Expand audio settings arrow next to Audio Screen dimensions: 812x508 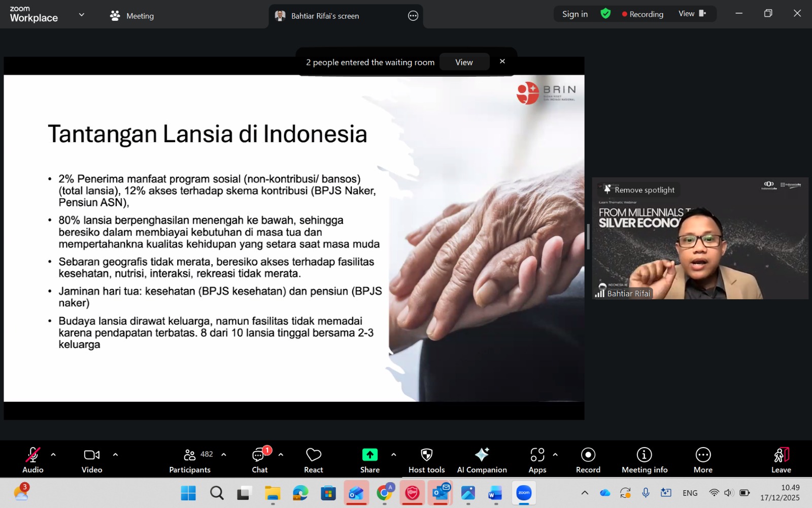click(53, 455)
